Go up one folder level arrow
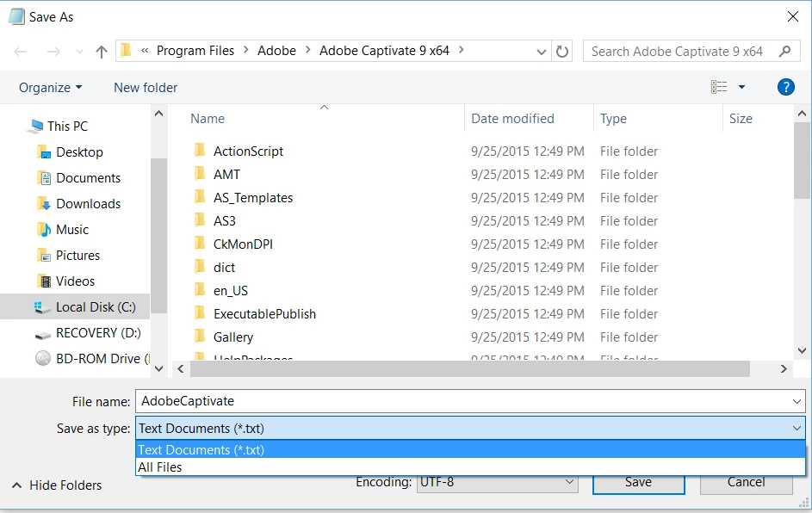The width and height of the screenshot is (812, 513). pyautogui.click(x=102, y=52)
